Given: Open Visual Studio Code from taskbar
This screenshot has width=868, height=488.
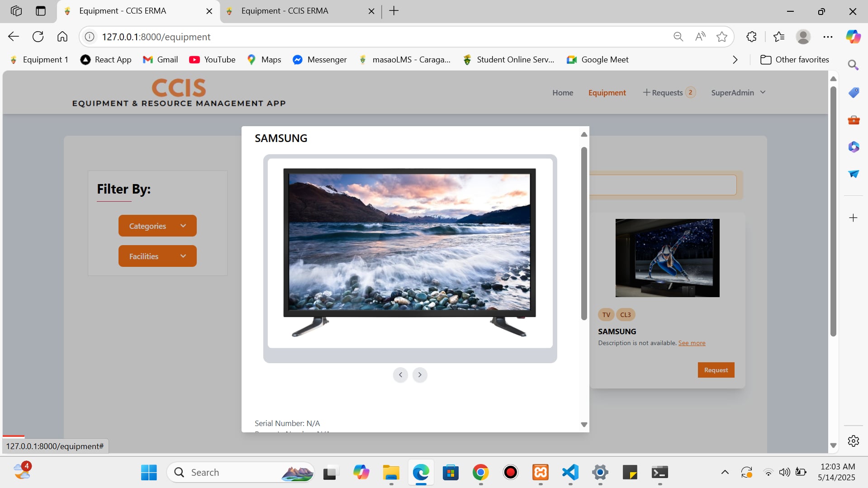Looking at the screenshot, I should pyautogui.click(x=570, y=473).
